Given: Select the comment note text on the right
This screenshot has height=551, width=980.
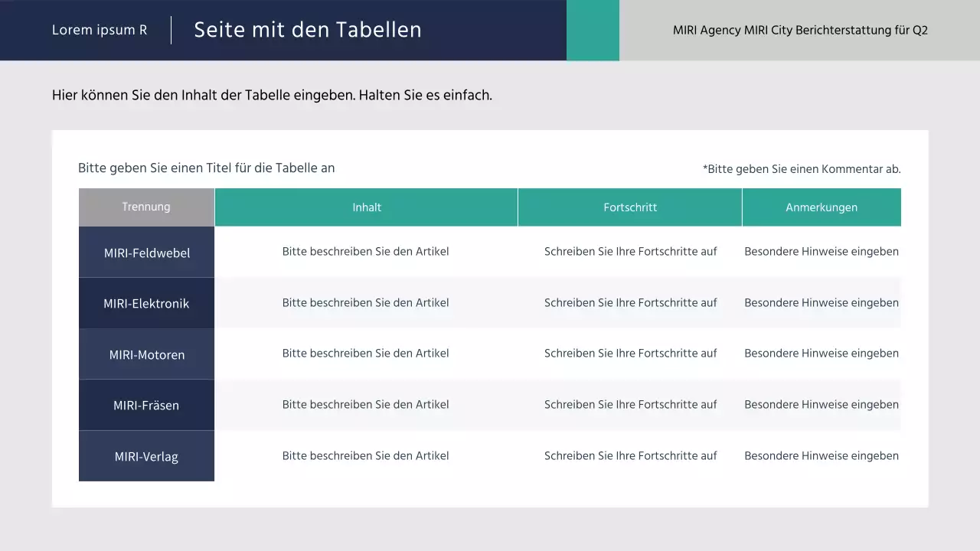Looking at the screenshot, I should [x=802, y=169].
